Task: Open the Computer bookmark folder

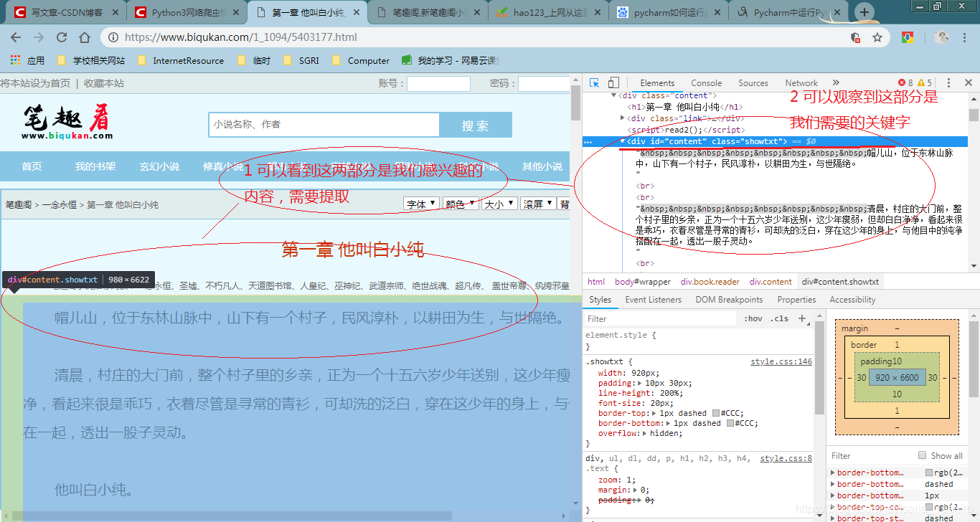Action: click(x=361, y=61)
